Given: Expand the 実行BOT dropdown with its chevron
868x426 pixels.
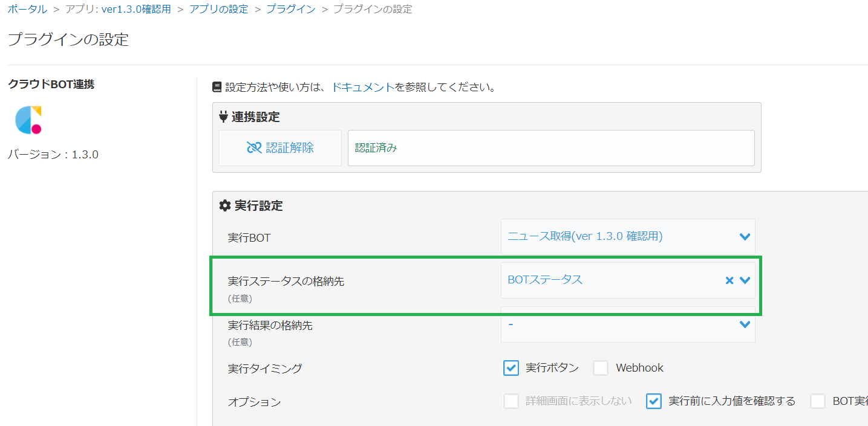Looking at the screenshot, I should [745, 237].
